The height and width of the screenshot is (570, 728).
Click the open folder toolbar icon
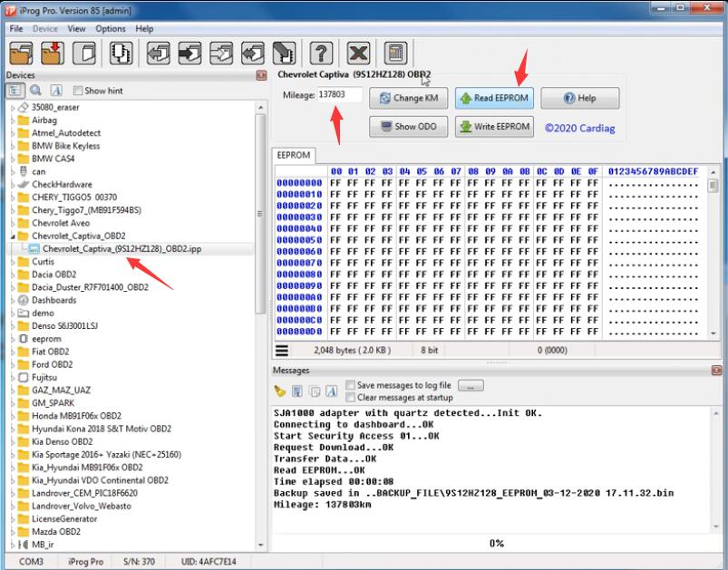[22, 53]
